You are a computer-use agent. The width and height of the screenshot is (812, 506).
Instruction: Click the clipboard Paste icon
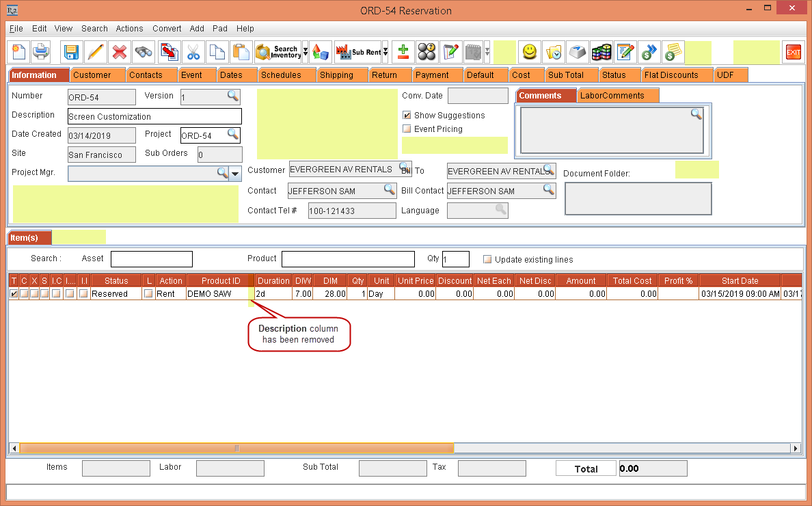241,52
